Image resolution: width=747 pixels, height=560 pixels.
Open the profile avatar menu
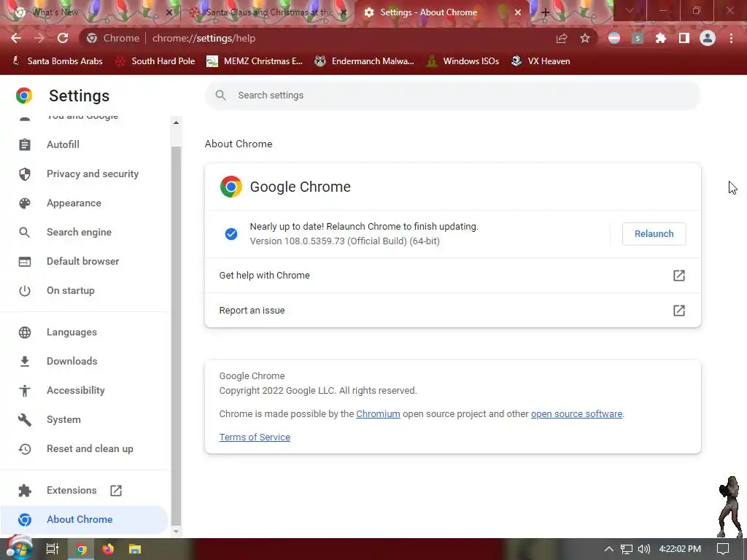tap(708, 38)
